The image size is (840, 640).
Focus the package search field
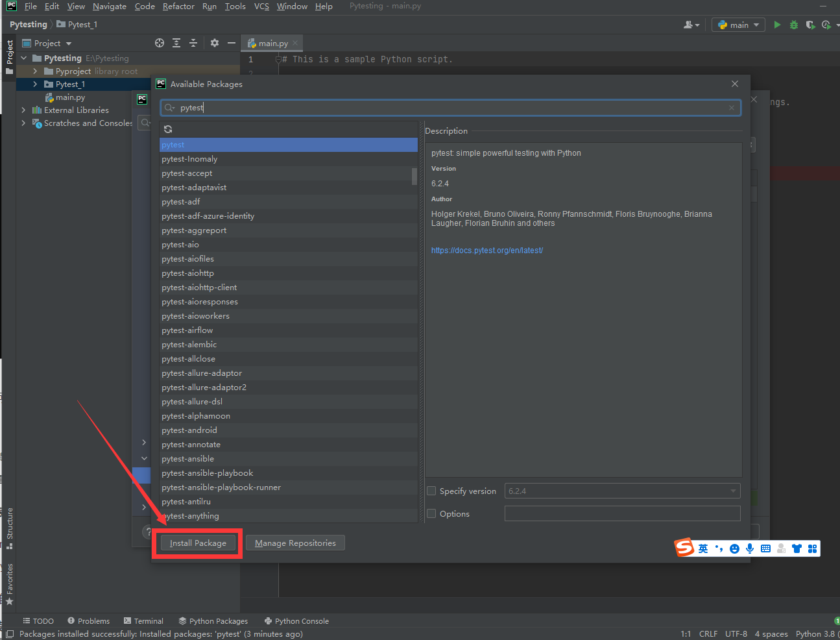click(x=451, y=108)
